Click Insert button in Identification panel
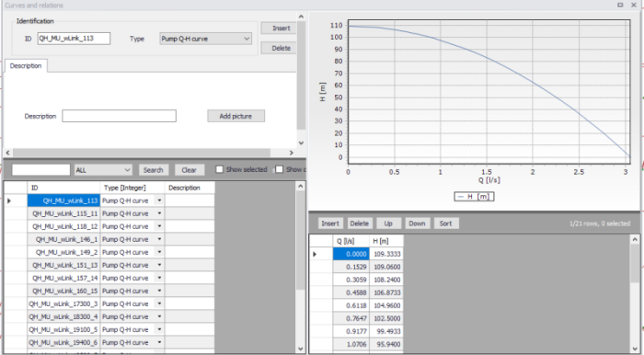The width and height of the screenshot is (644, 355). (279, 28)
